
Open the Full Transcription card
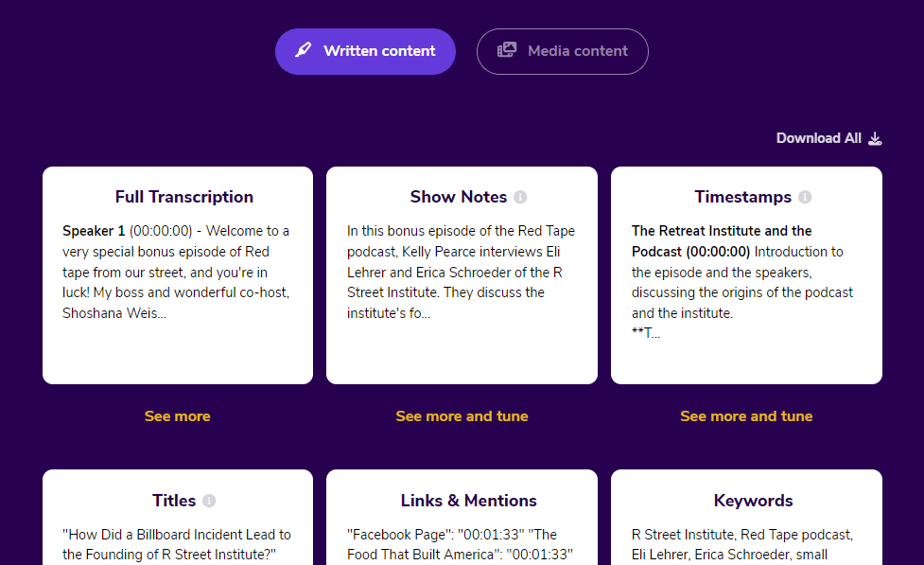177,274
